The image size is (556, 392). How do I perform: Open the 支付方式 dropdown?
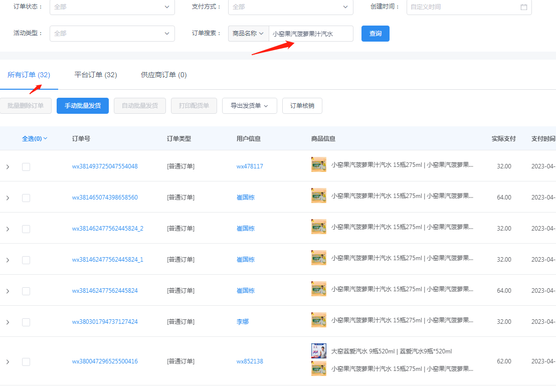[x=290, y=7]
